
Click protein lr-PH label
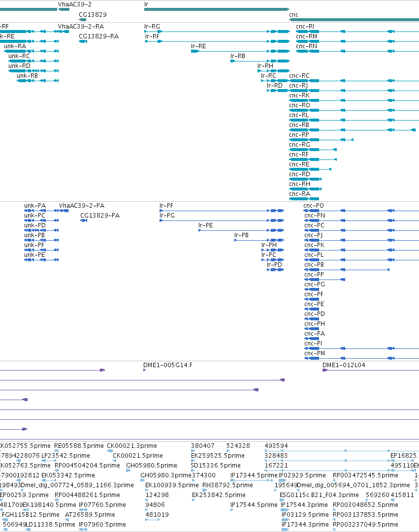point(269,245)
